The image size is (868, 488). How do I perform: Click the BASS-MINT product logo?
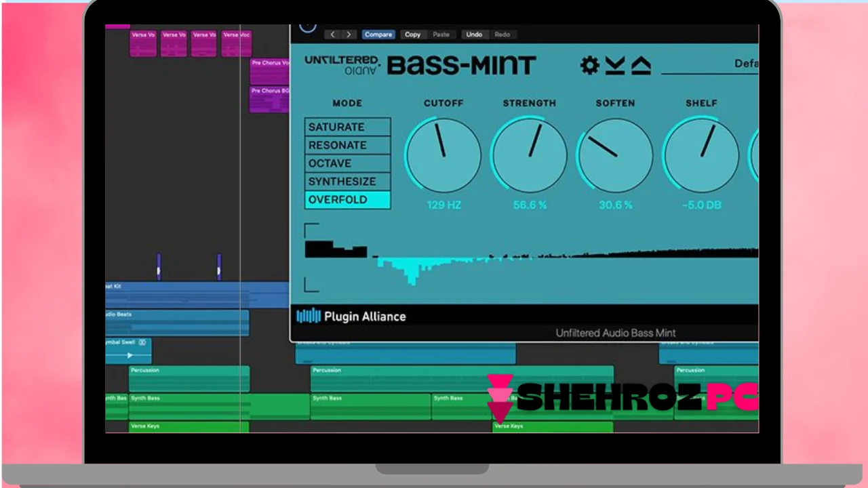(462, 65)
